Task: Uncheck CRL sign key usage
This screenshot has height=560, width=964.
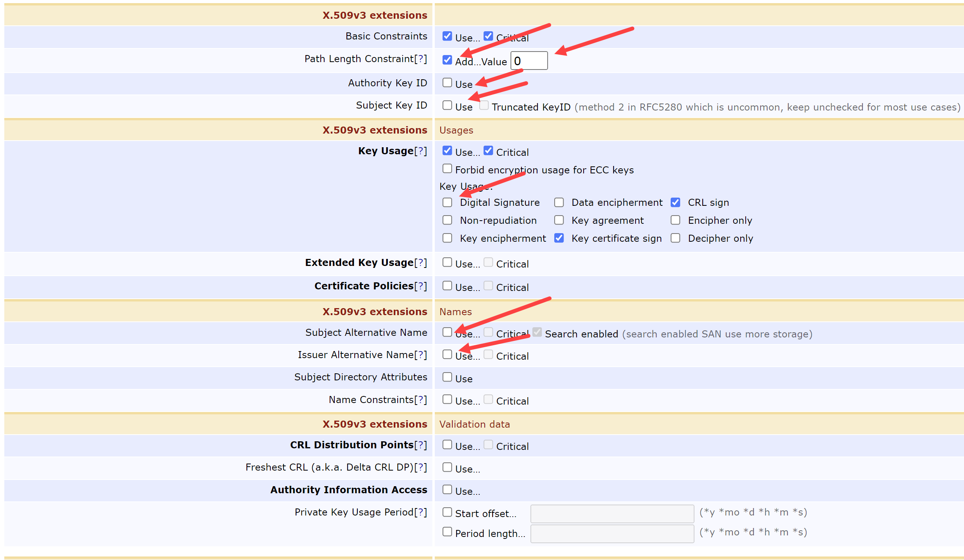Action: coord(675,202)
